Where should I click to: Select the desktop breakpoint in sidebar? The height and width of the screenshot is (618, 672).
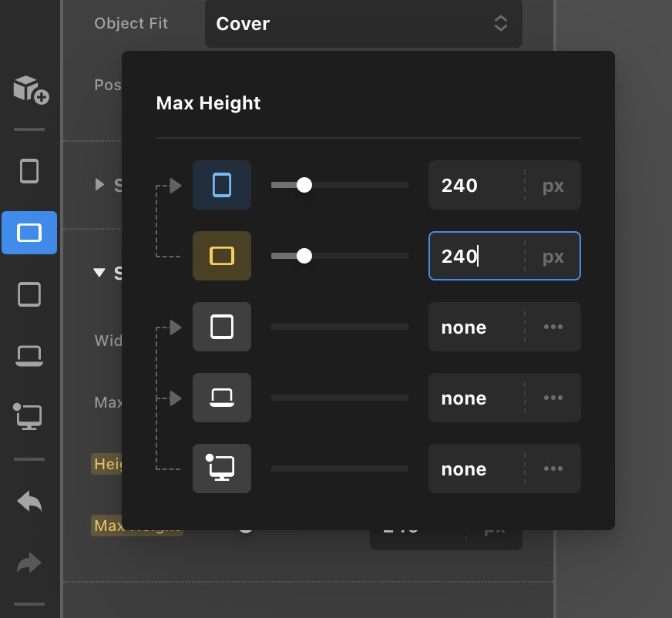click(29, 417)
